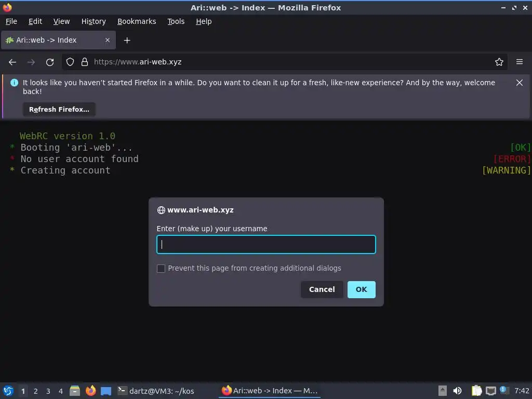Bookmark this page with the star
This screenshot has height=399, width=532.
coord(499,62)
